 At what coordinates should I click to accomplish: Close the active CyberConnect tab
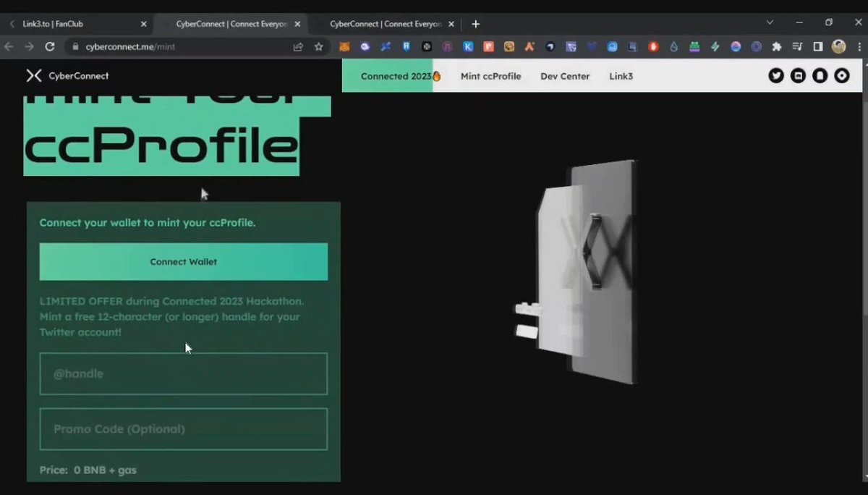(x=297, y=24)
